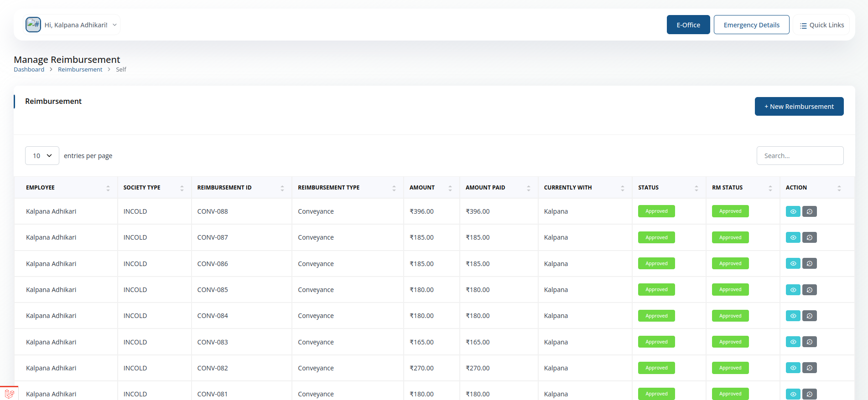Sort table by Reimbursement ID column
The height and width of the screenshot is (400, 868).
(242, 188)
